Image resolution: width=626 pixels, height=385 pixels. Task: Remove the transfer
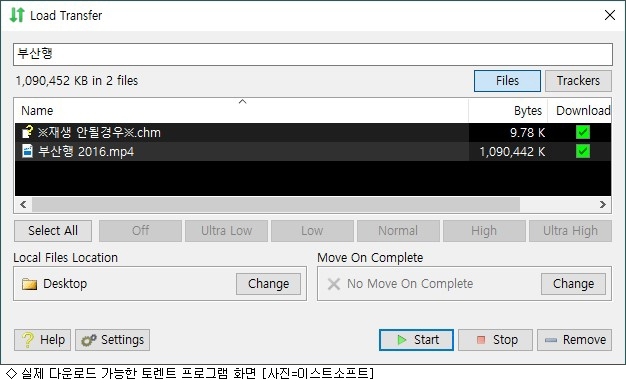tap(574, 340)
